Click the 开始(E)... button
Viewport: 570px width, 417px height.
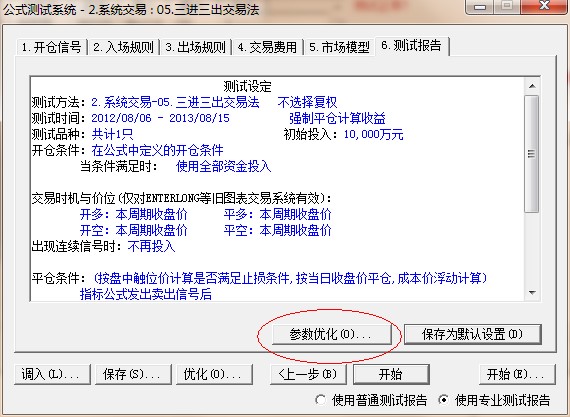tap(517, 374)
